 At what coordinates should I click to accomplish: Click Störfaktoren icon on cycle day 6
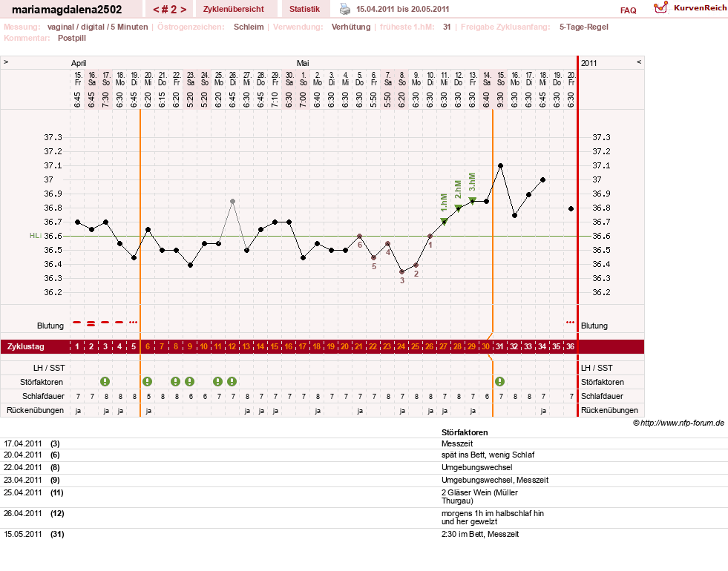147,382
